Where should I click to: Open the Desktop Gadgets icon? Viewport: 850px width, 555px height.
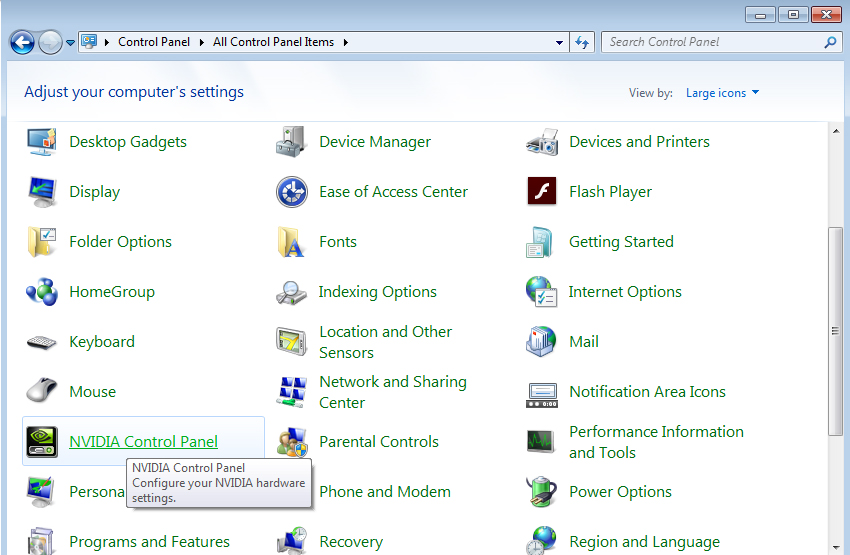click(42, 142)
